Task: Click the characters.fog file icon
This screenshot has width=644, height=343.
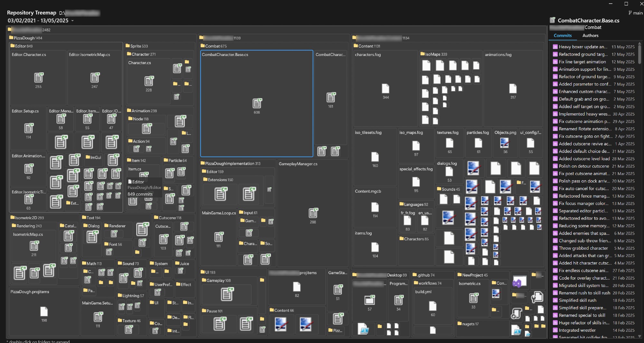Action: pos(385,88)
